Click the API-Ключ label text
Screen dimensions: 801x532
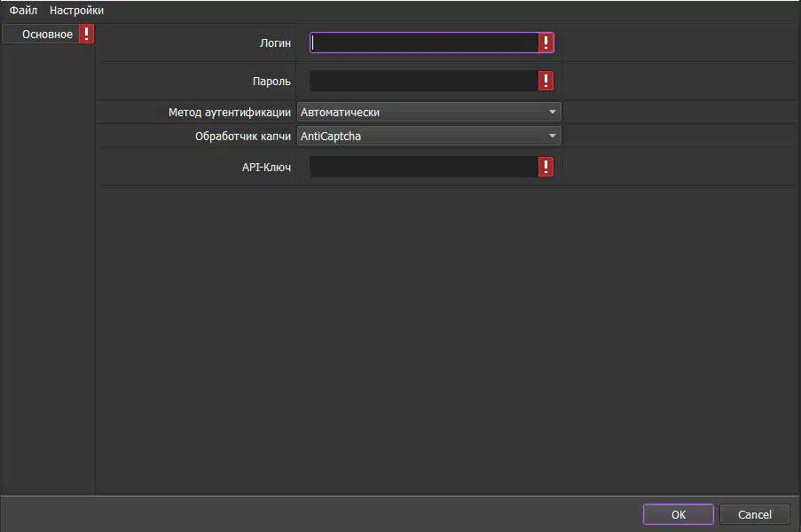(266, 167)
